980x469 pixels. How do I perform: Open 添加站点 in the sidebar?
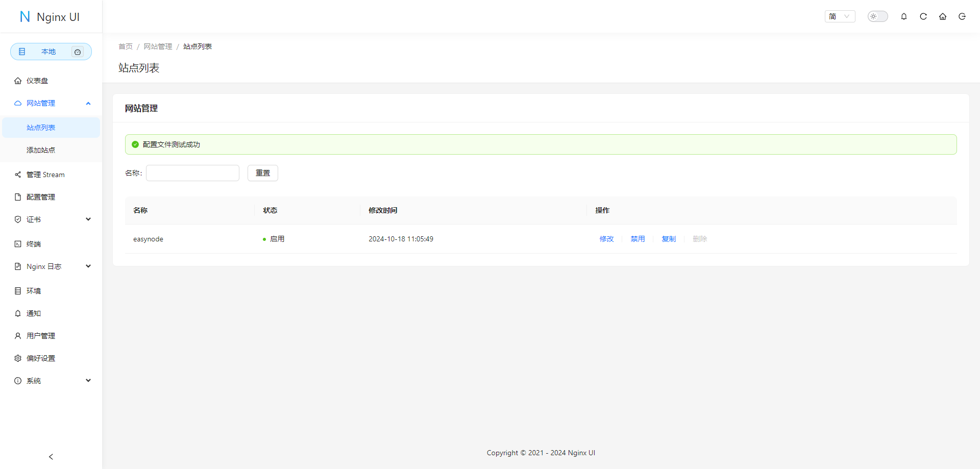(51, 150)
